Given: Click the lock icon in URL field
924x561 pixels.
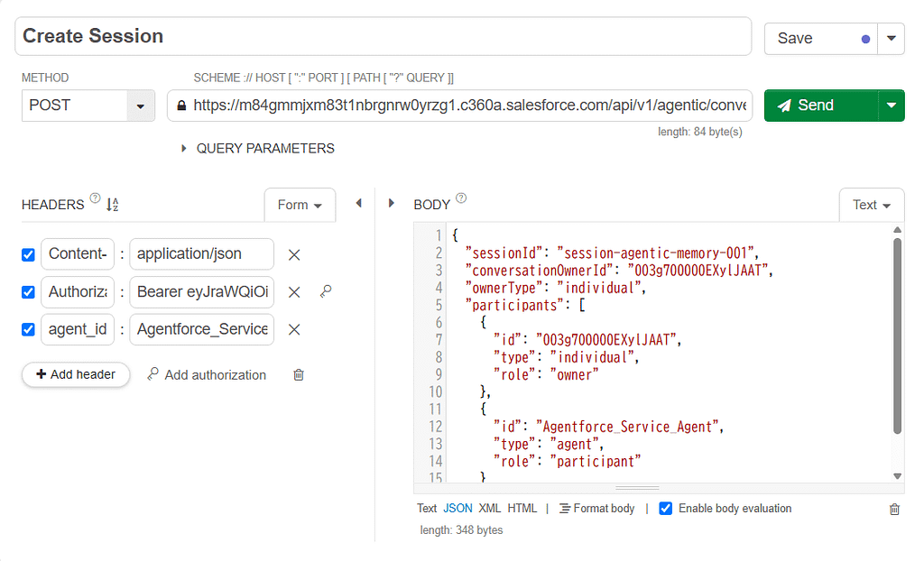Looking at the screenshot, I should 181,106.
